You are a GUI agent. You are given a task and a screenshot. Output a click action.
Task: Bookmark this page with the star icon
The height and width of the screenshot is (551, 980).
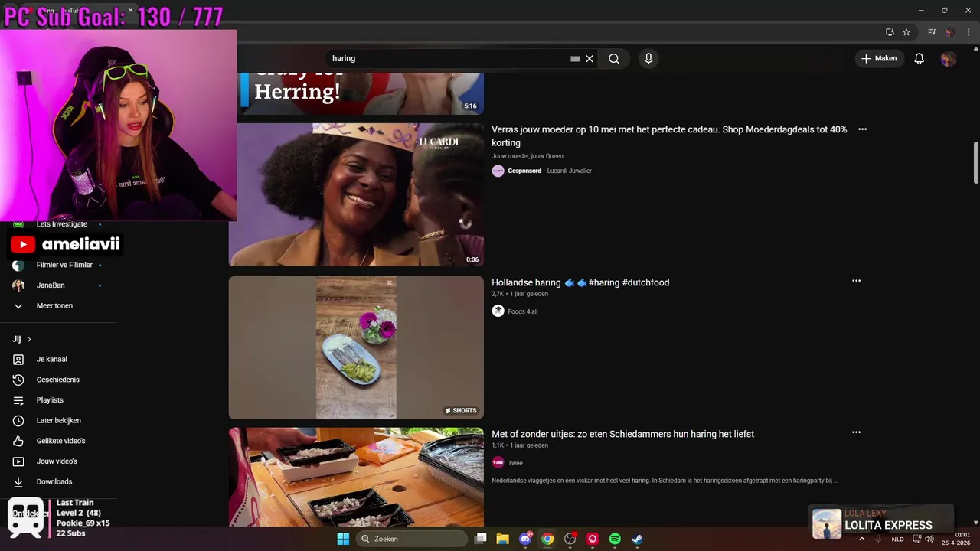[906, 32]
